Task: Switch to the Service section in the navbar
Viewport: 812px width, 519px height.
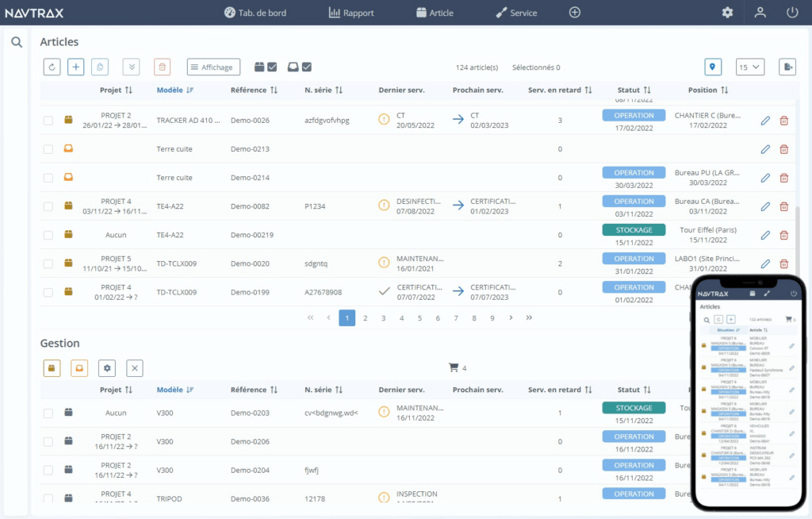Action: point(518,12)
